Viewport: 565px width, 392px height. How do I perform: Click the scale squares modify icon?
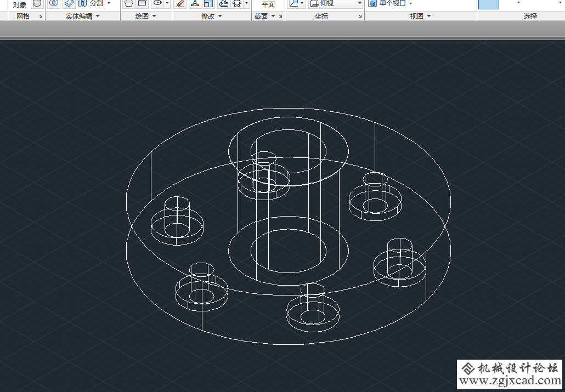coord(208,3)
